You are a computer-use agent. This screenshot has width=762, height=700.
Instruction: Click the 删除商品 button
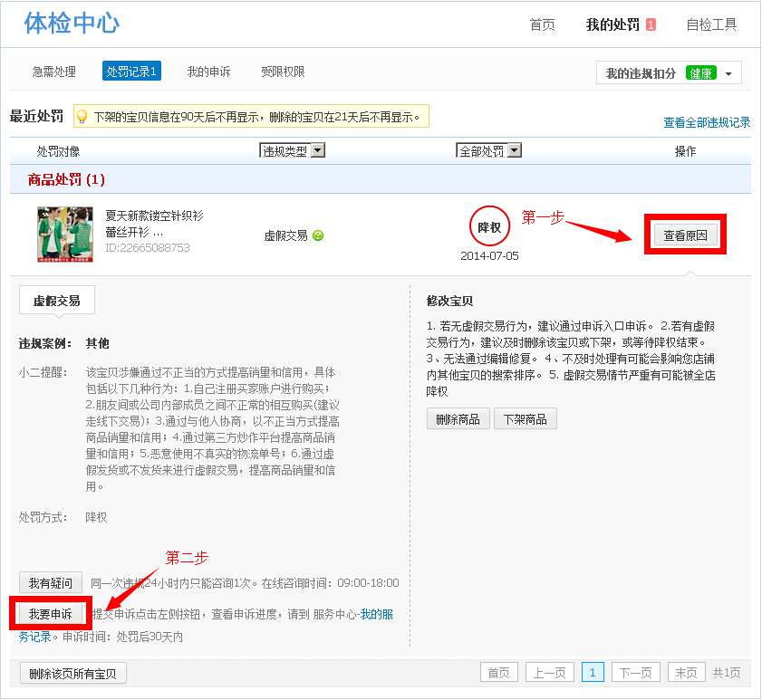(x=458, y=418)
